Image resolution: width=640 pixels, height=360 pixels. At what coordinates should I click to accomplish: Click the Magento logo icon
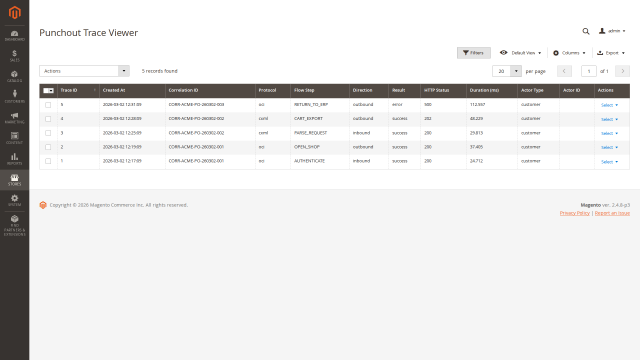(x=15, y=13)
